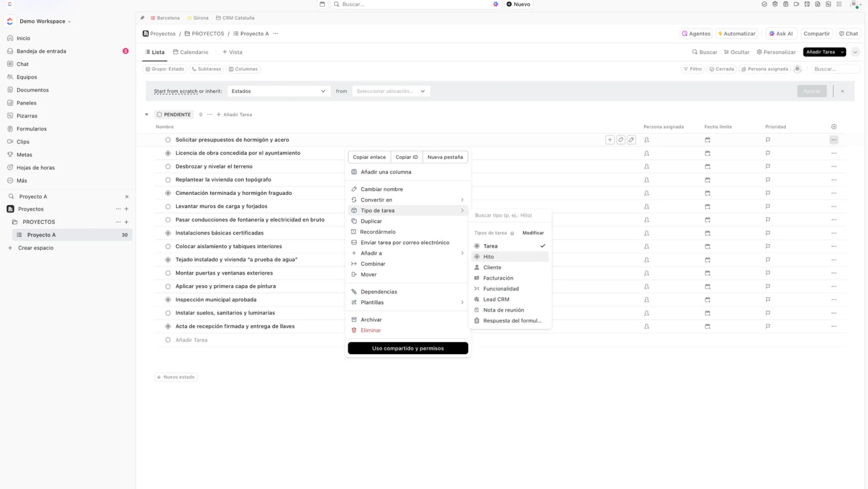Open Pizarras from the sidebar

pyautogui.click(x=27, y=115)
